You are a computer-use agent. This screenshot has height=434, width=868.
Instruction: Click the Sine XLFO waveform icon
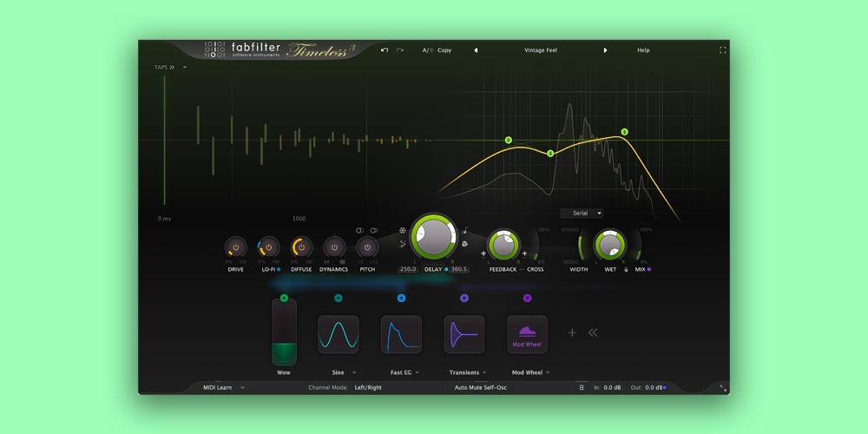pos(339,334)
